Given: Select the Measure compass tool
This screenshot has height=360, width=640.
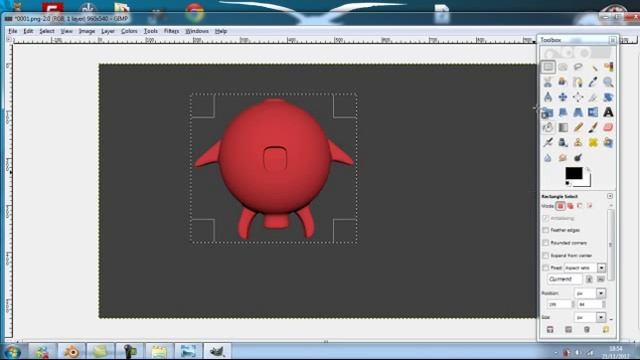Looking at the screenshot, I should 548,97.
